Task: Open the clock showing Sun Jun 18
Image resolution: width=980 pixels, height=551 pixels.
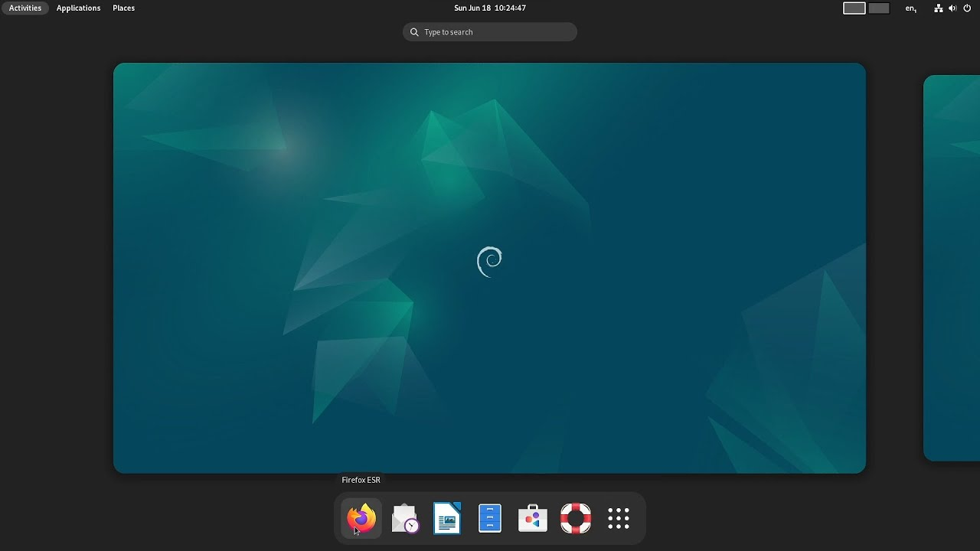Action: [490, 8]
